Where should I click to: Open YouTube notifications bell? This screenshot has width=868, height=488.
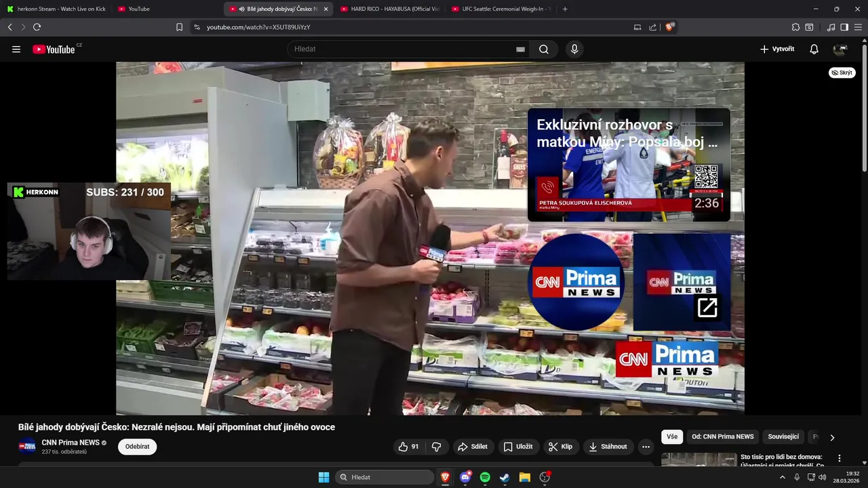[814, 49]
